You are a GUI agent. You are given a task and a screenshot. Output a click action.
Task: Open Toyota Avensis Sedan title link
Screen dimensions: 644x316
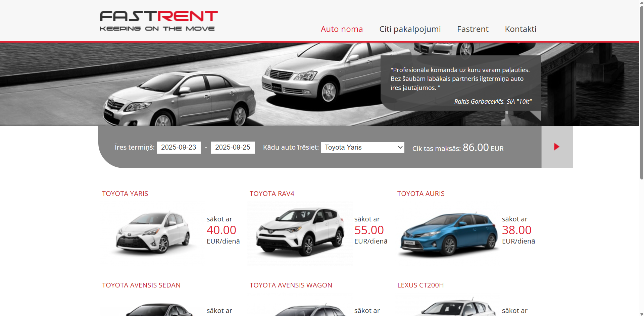[x=141, y=285]
